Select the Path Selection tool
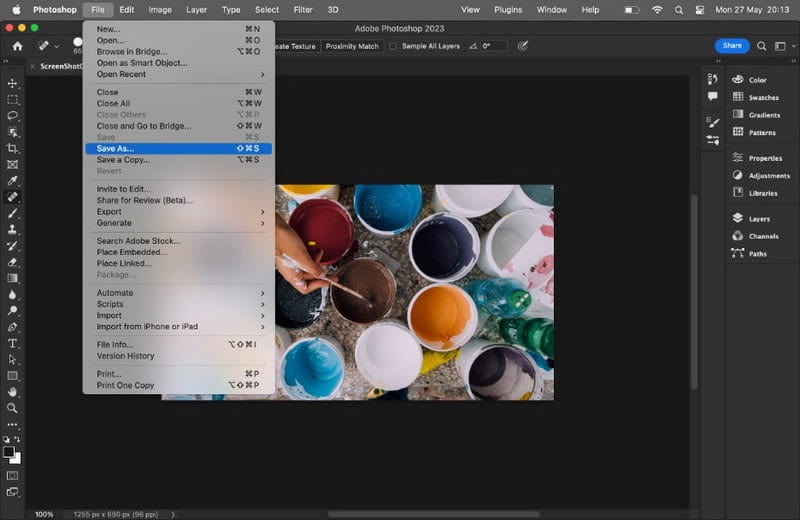The width and height of the screenshot is (800, 520). [12, 360]
